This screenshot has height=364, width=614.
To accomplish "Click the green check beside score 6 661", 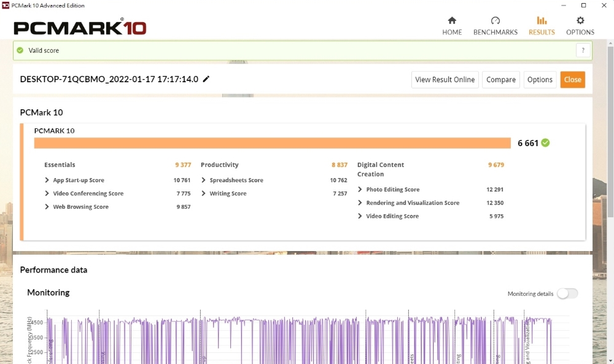I will [x=545, y=143].
